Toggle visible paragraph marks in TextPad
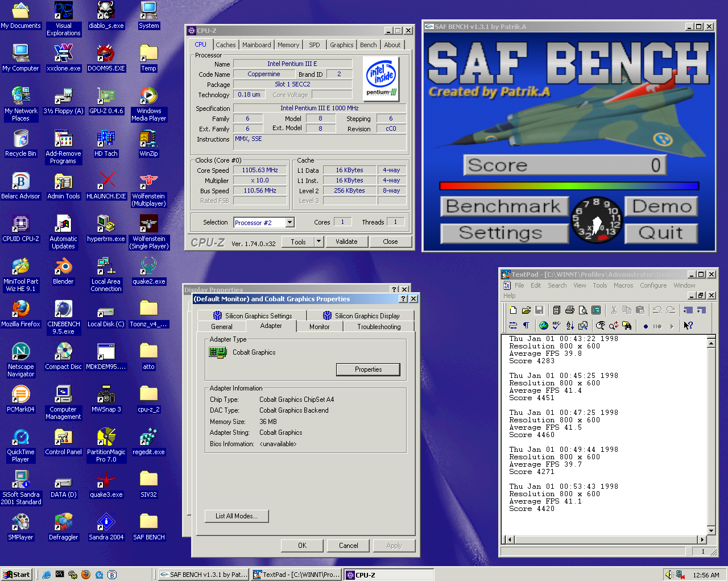This screenshot has height=582, width=728. [526, 326]
